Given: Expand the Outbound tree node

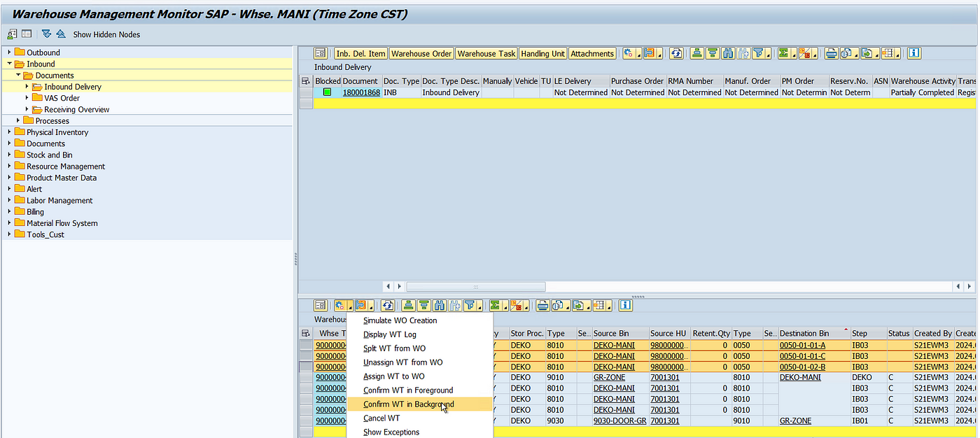Looking at the screenshot, I should tap(10, 52).
